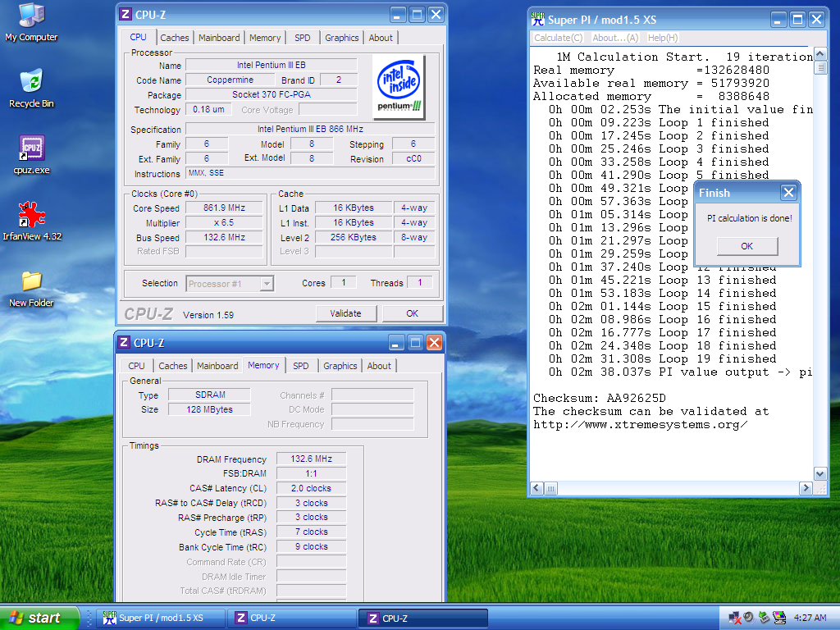
Task: Select the IrfanView 4.32 desktop shortcut
Action: click(x=32, y=221)
